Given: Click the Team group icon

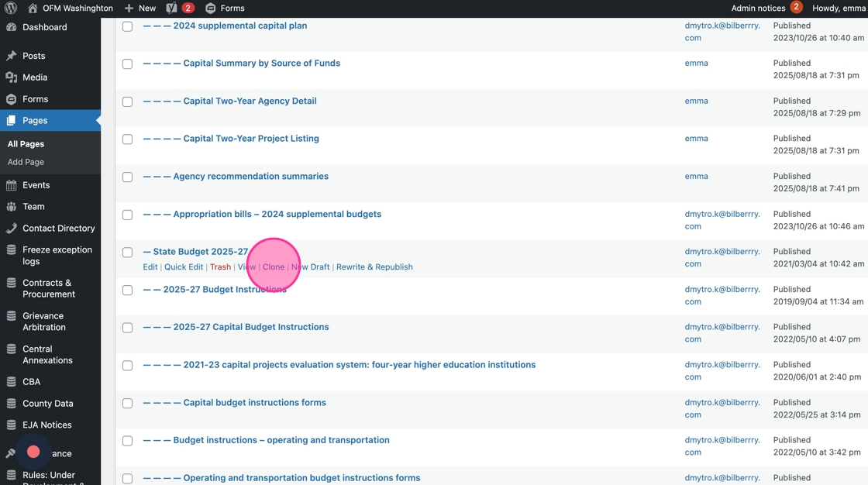Looking at the screenshot, I should click(x=11, y=207).
